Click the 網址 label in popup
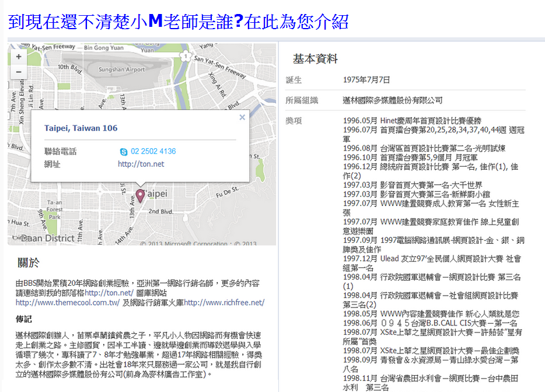The height and width of the screenshot is (392, 545). pos(52,164)
